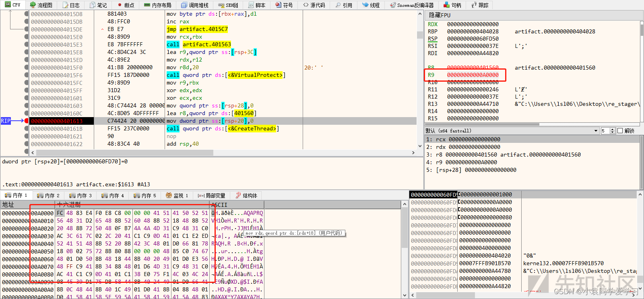Click the disassembly scrollbar down arrow

click(420, 146)
